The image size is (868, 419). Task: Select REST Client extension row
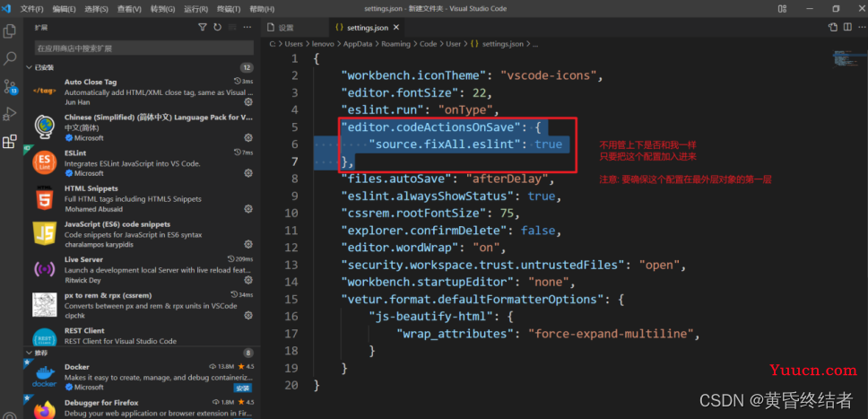(143, 336)
